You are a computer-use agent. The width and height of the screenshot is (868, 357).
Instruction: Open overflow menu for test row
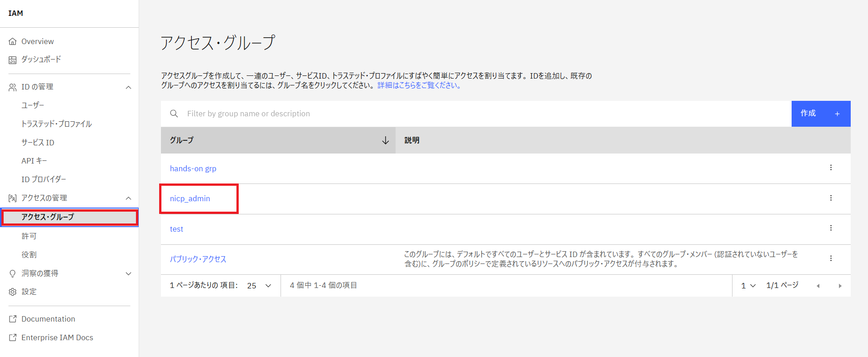(x=831, y=228)
